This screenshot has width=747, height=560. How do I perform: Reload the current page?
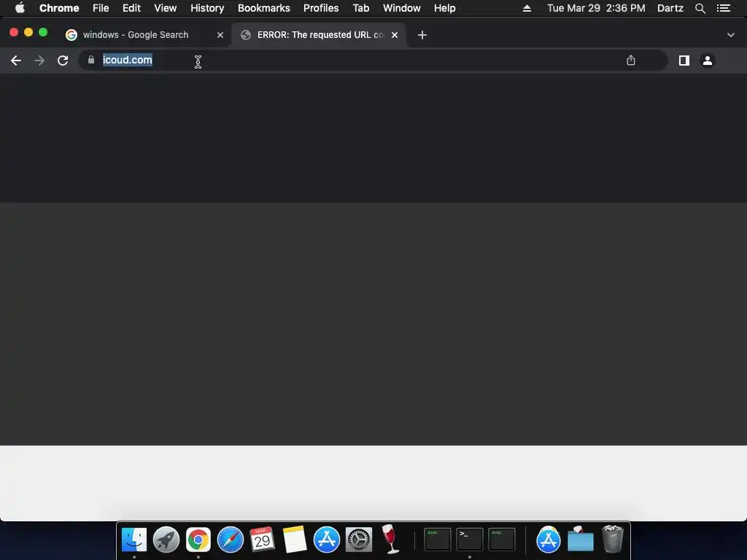pyautogui.click(x=63, y=61)
